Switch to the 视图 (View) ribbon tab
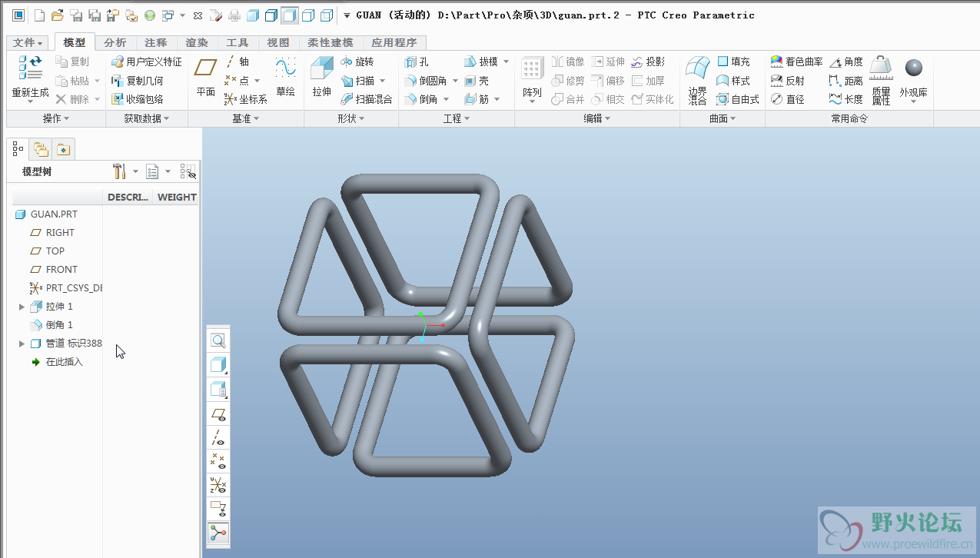 point(278,43)
